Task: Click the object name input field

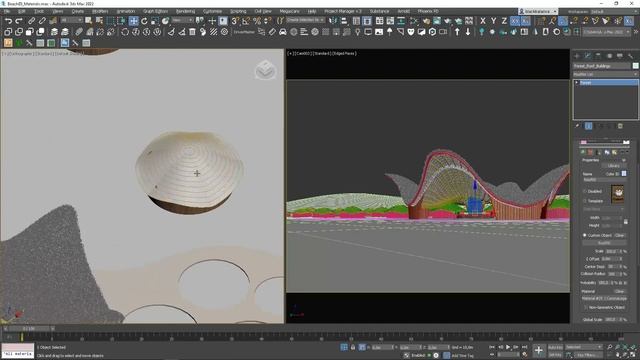Action: tap(602, 66)
